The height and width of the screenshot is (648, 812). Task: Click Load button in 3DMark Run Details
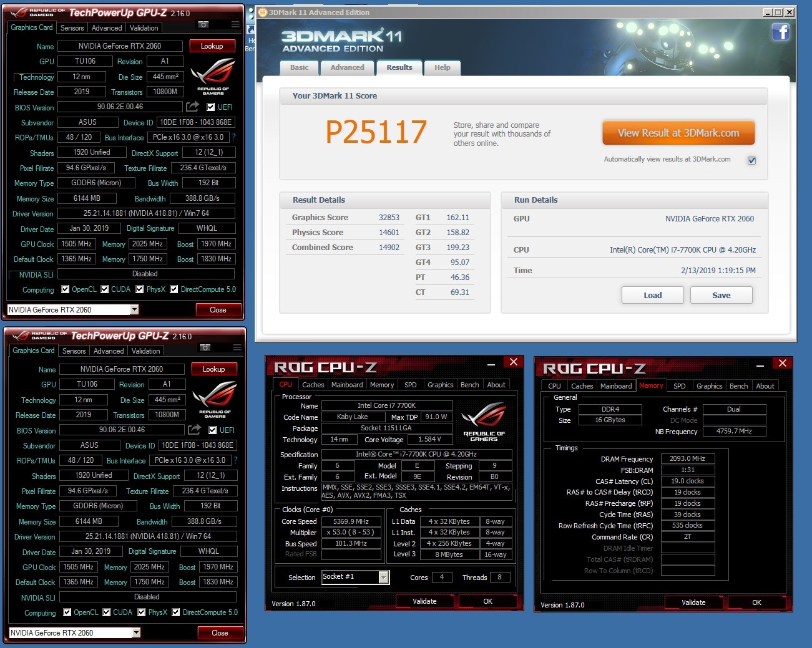(653, 295)
